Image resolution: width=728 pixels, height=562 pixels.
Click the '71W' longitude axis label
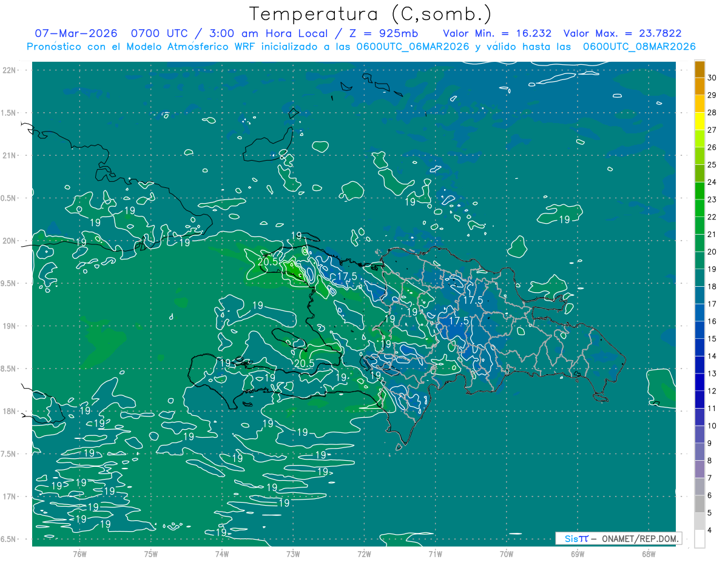[435, 554]
